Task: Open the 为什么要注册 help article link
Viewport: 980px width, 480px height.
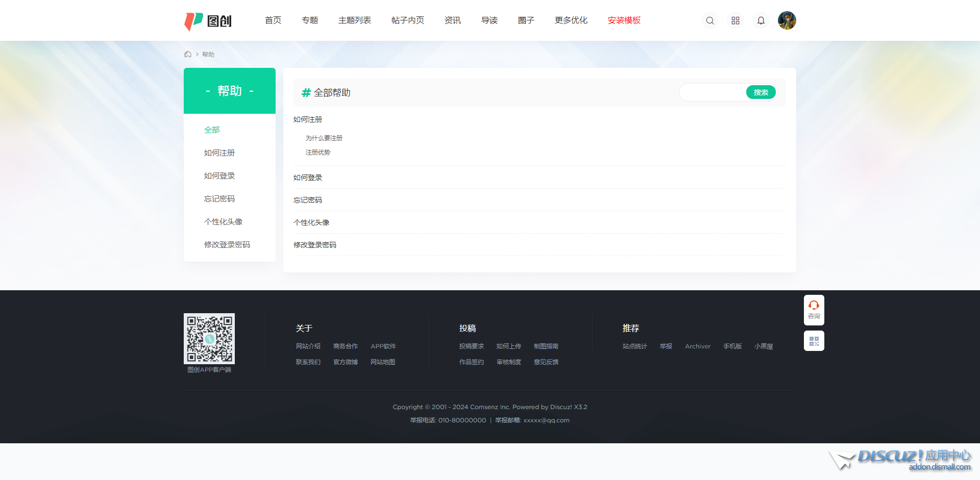Action: click(x=324, y=138)
